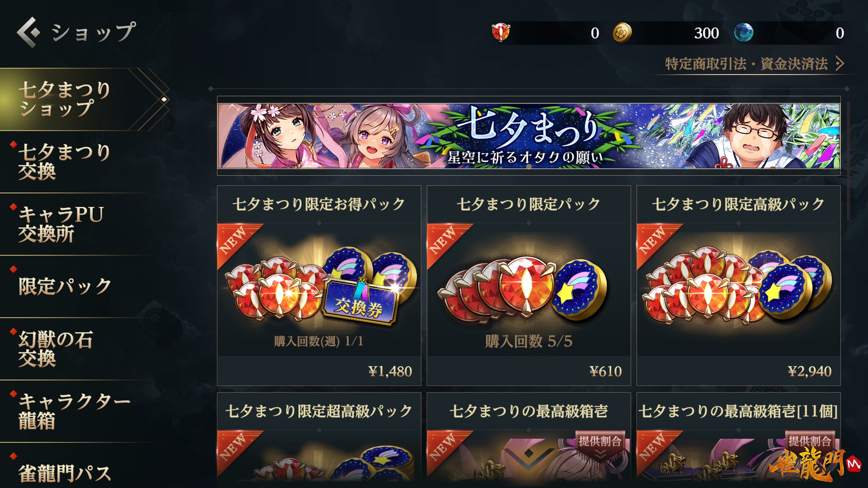Click the 七夕まつり event banner

click(529, 136)
